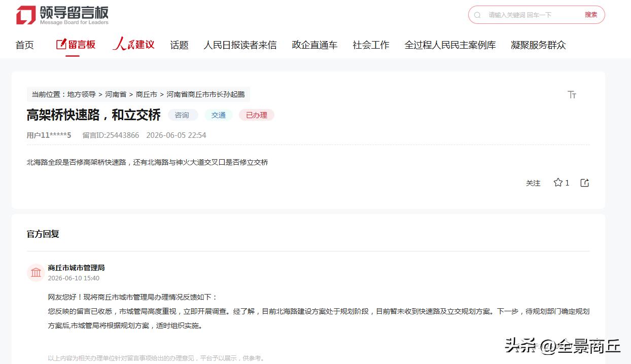Open the 社会工作 navigation item
Image resolution: width=631 pixels, height=364 pixels.
click(371, 45)
